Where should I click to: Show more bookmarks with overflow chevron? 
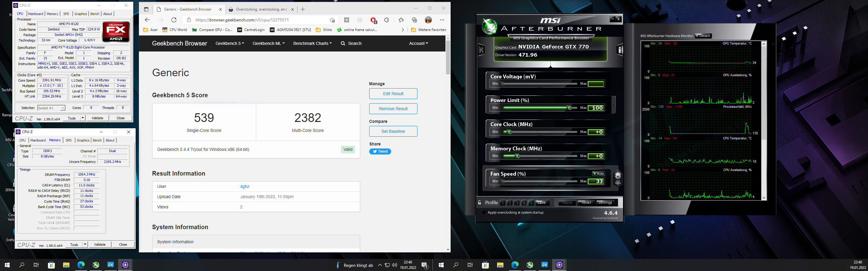[x=403, y=30]
